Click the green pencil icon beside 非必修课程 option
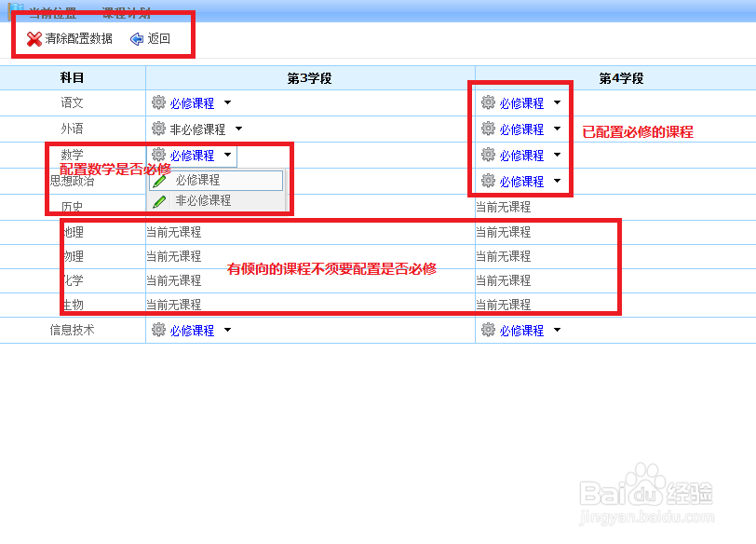The height and width of the screenshot is (544, 756). click(157, 200)
